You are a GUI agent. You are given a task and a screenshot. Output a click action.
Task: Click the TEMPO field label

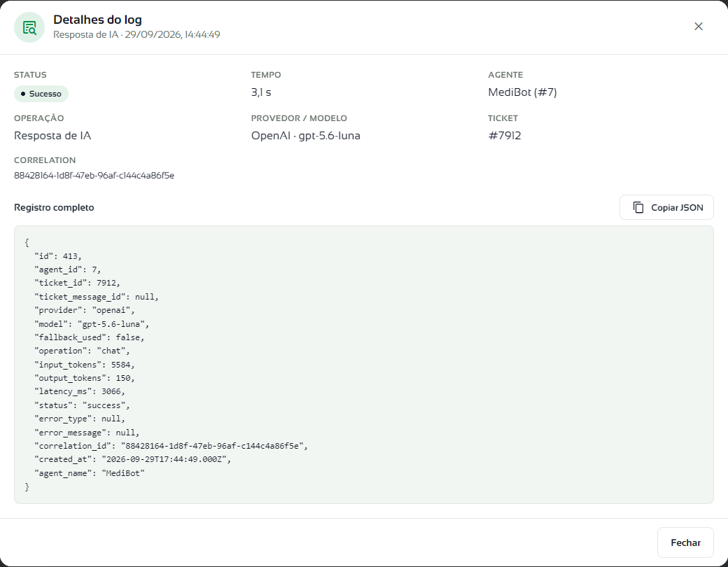266,75
